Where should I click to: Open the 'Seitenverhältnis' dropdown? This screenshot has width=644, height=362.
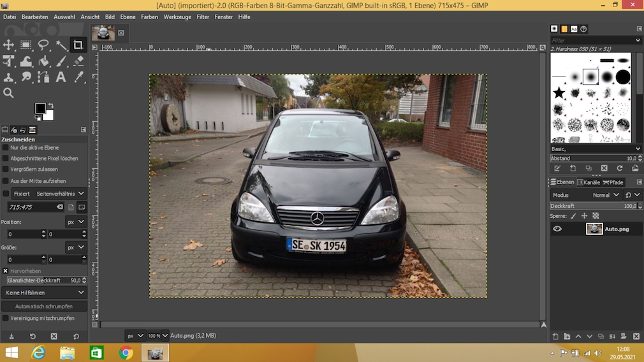pyautogui.click(x=60, y=193)
